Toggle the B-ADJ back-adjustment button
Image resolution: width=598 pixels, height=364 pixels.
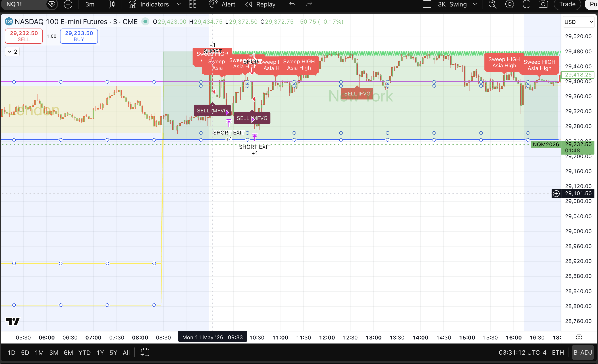tap(583, 352)
